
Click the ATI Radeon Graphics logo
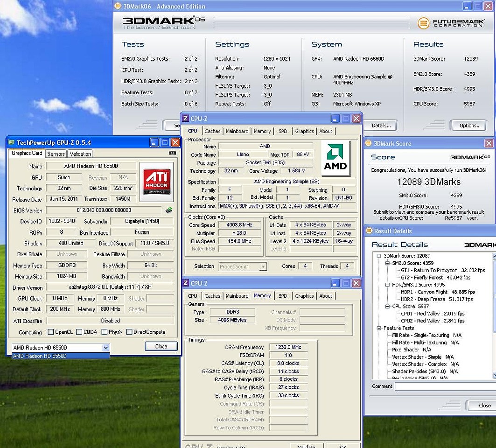157,182
